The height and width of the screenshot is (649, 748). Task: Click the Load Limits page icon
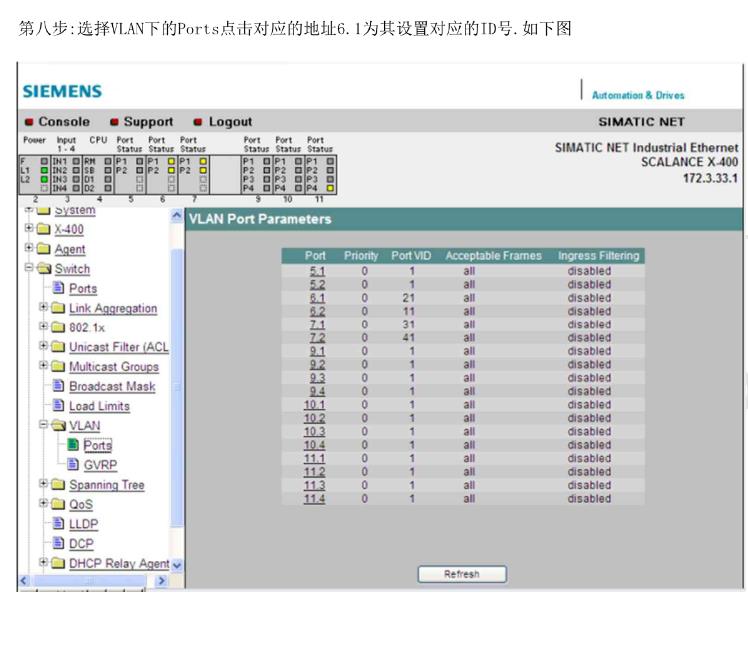pyautogui.click(x=58, y=406)
